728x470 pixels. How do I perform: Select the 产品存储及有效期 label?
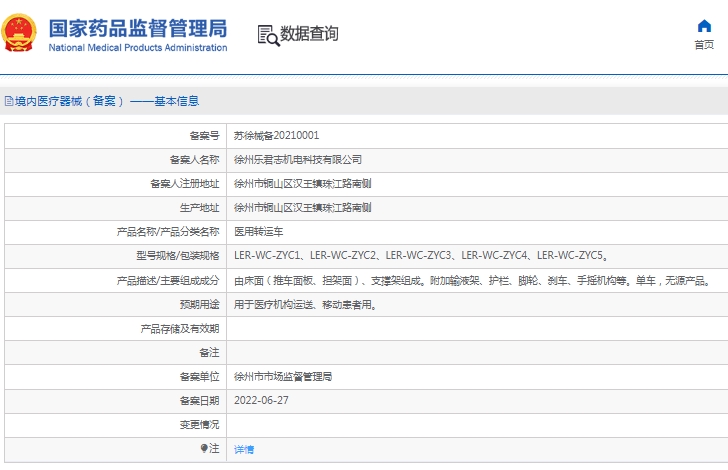coord(180,329)
